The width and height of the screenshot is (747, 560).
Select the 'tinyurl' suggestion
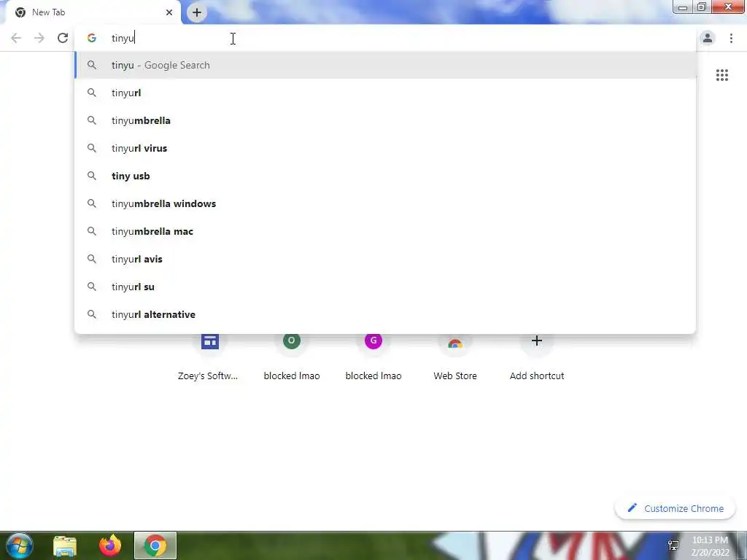[385, 93]
